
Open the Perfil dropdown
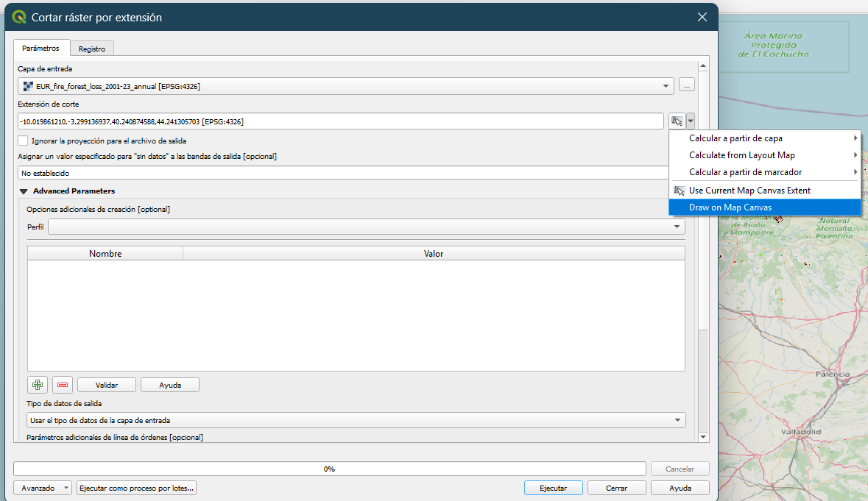click(366, 227)
